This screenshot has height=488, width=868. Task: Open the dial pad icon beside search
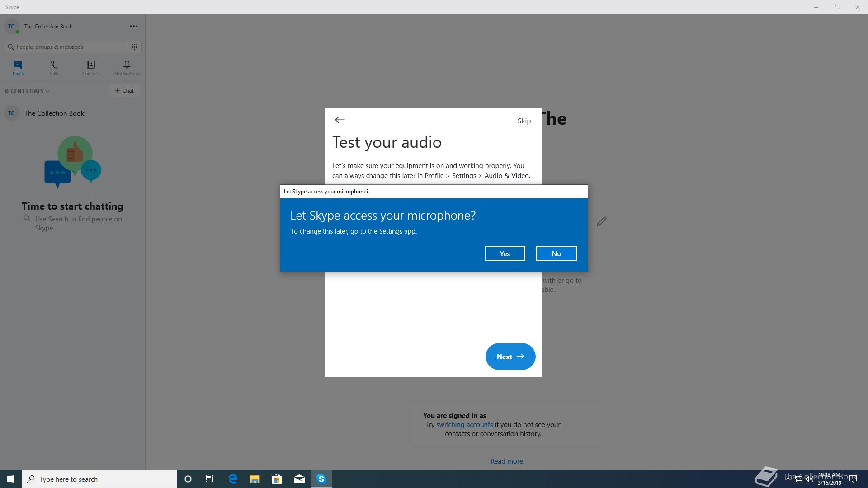(x=134, y=47)
